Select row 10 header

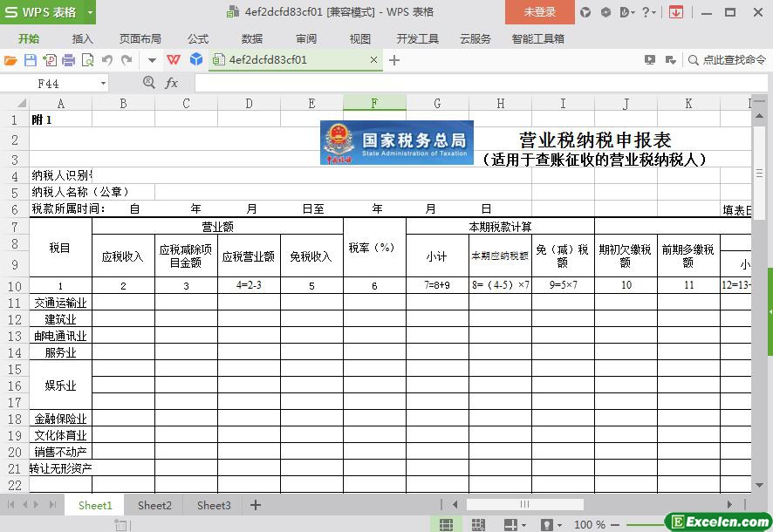(x=15, y=286)
